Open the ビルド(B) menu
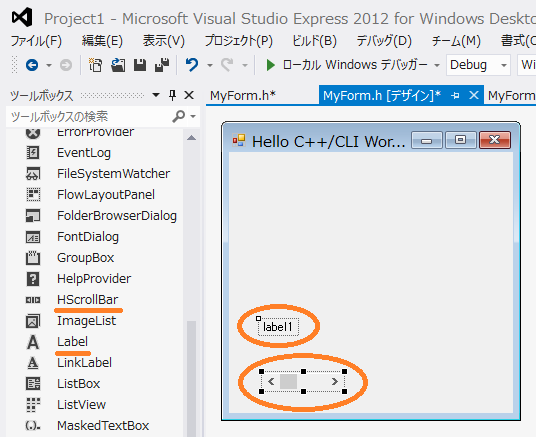Image resolution: width=536 pixels, height=437 pixels. coord(314,41)
